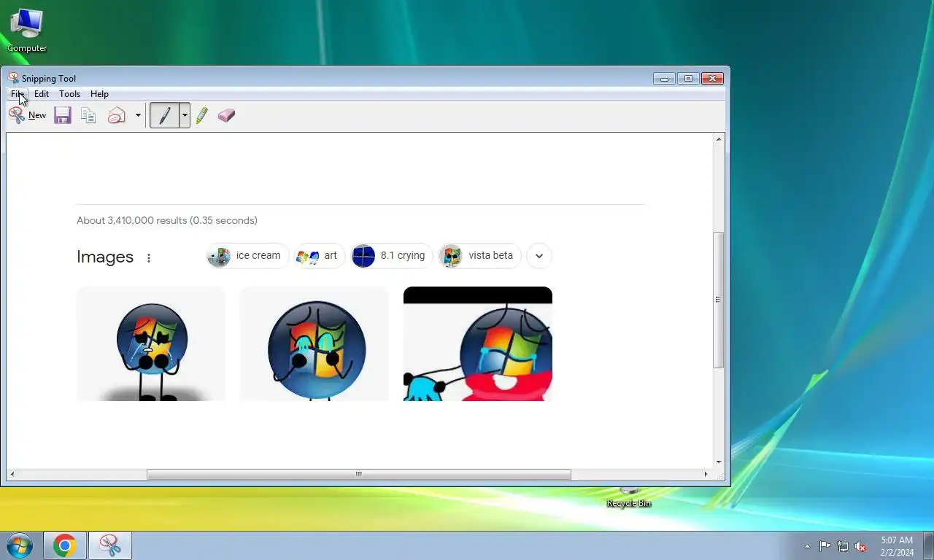Select the Pen tool
This screenshot has height=560, width=934.
pyautogui.click(x=164, y=115)
